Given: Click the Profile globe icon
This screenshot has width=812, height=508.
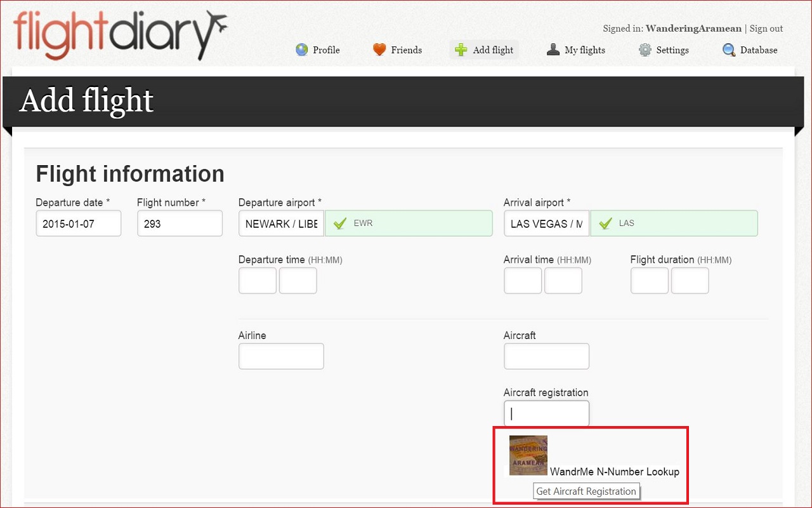Looking at the screenshot, I should [302, 50].
